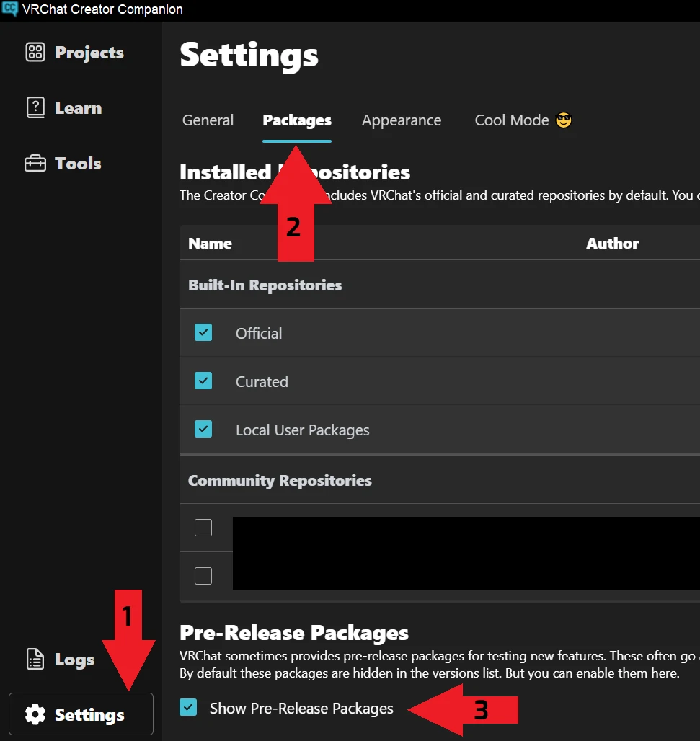
Task: Click the VRChat Creator Companion window title
Action: [x=102, y=9]
